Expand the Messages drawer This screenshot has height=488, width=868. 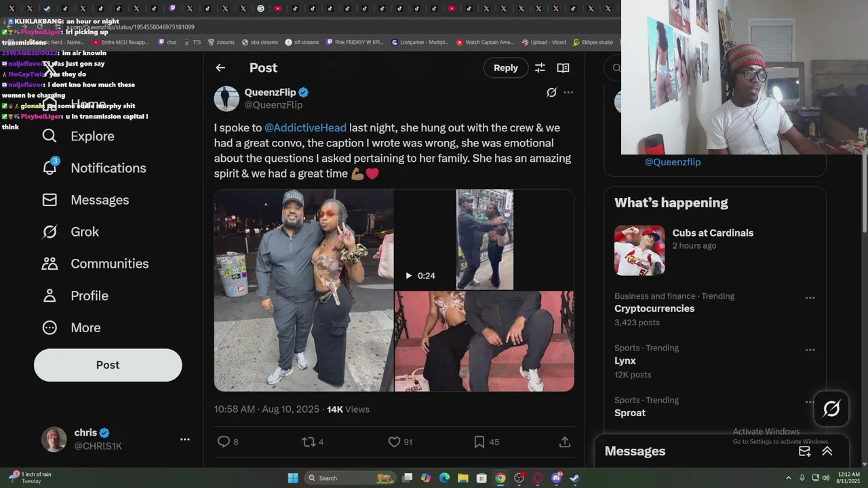[827, 451]
